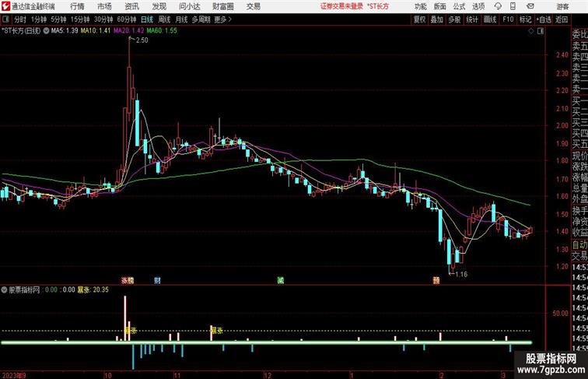Click the 12 month marker on time axis

(268, 375)
